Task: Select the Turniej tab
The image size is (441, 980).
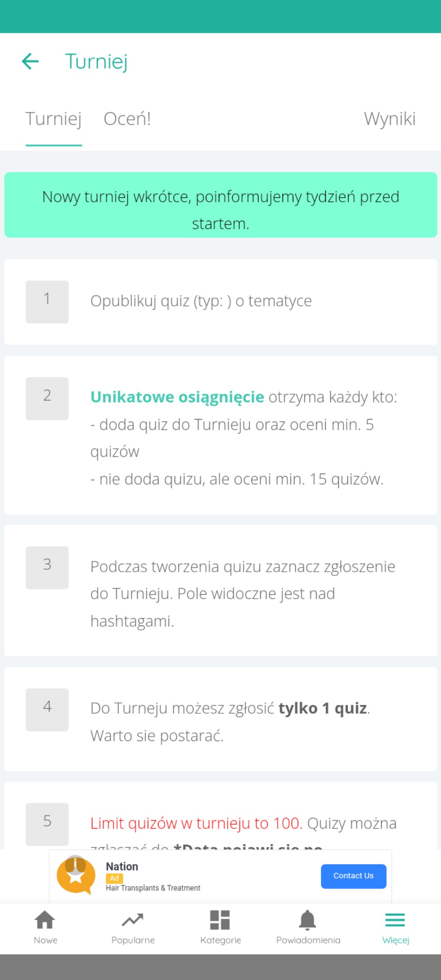Action: click(x=54, y=119)
